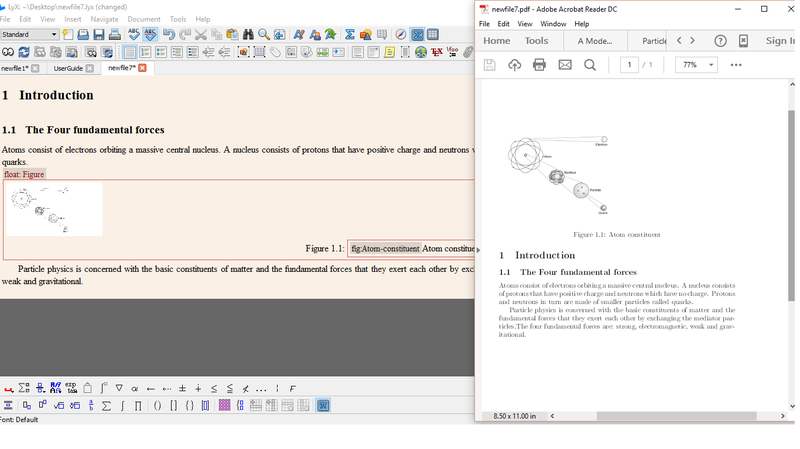Switch to the newfile1 tab in LyX
The width and height of the screenshot is (800, 449).
click(x=15, y=68)
